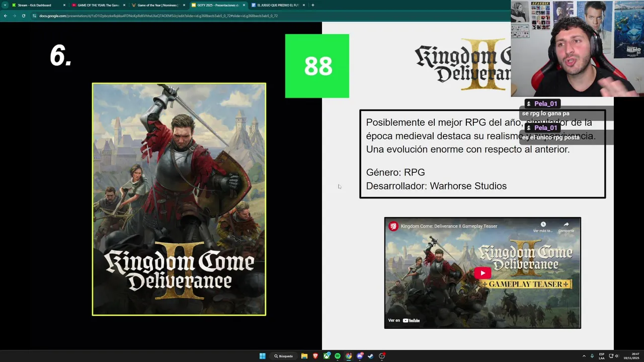Switch to the 'Game of the Year | Nominees' tab
The height and width of the screenshot is (362, 644).
[157, 5]
